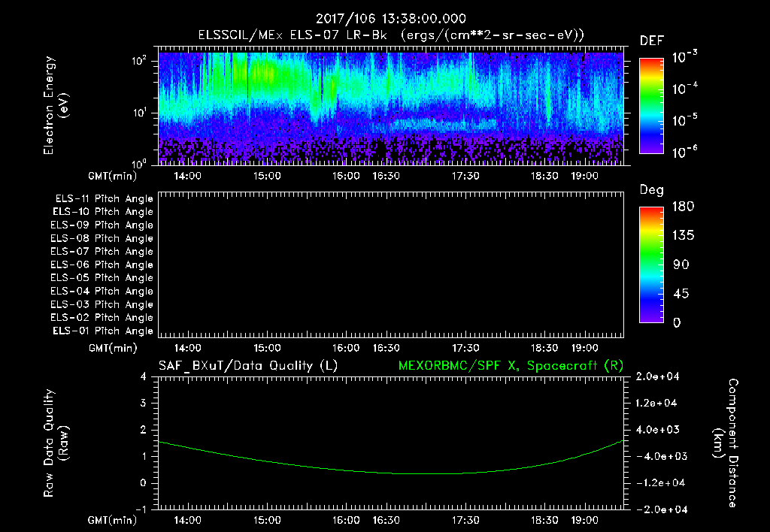Click the 180 value on Deg color scale
The width and height of the screenshot is (770, 532).
pyautogui.click(x=683, y=207)
